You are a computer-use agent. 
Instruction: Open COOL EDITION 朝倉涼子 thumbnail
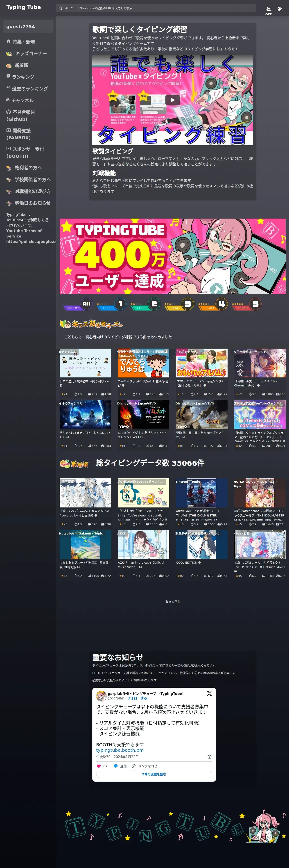click(201, 544)
